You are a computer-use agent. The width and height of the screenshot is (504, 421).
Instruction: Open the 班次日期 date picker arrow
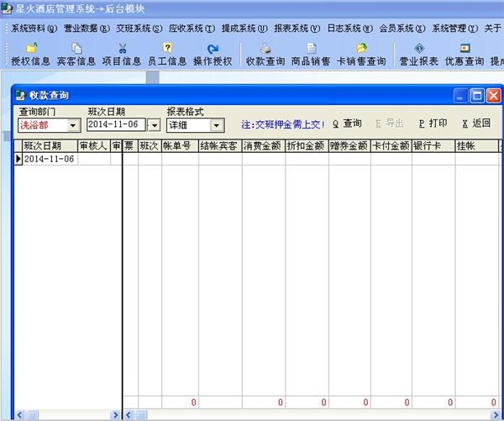(155, 125)
